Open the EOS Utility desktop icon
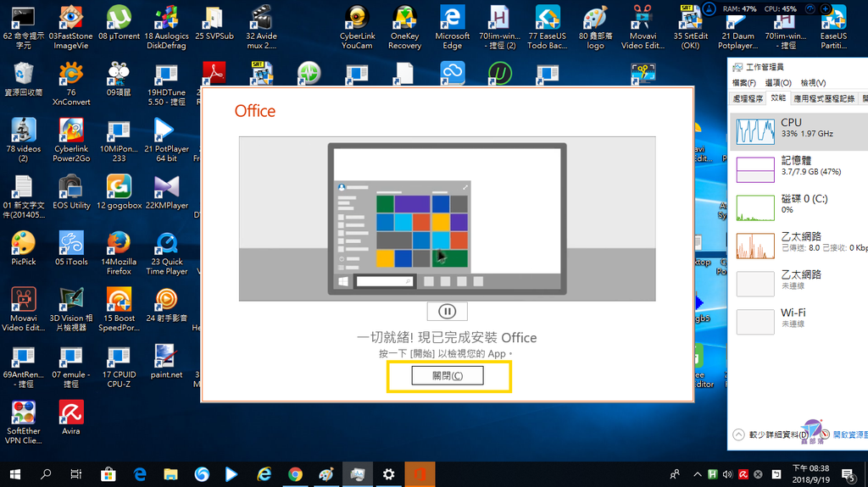The width and height of the screenshot is (868, 487). 71,191
